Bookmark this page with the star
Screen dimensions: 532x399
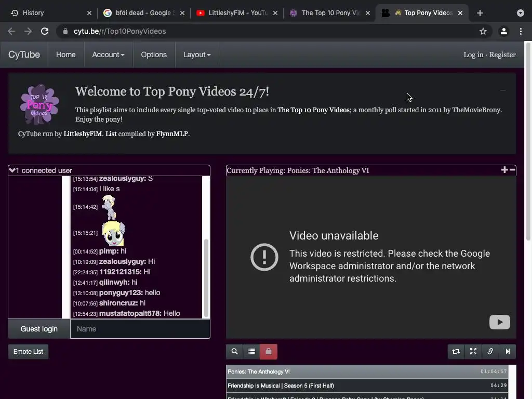[x=483, y=31]
